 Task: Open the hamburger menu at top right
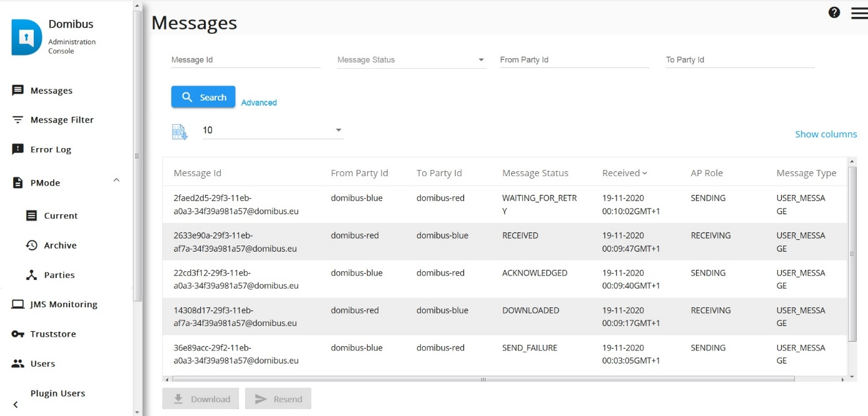tap(859, 13)
